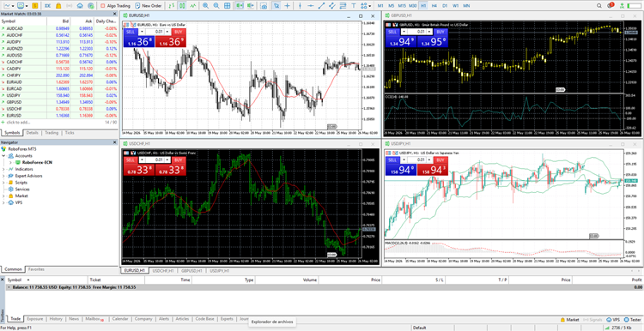644x331 pixels.
Task: Select the equidistant channel tool
Action: click(331, 6)
